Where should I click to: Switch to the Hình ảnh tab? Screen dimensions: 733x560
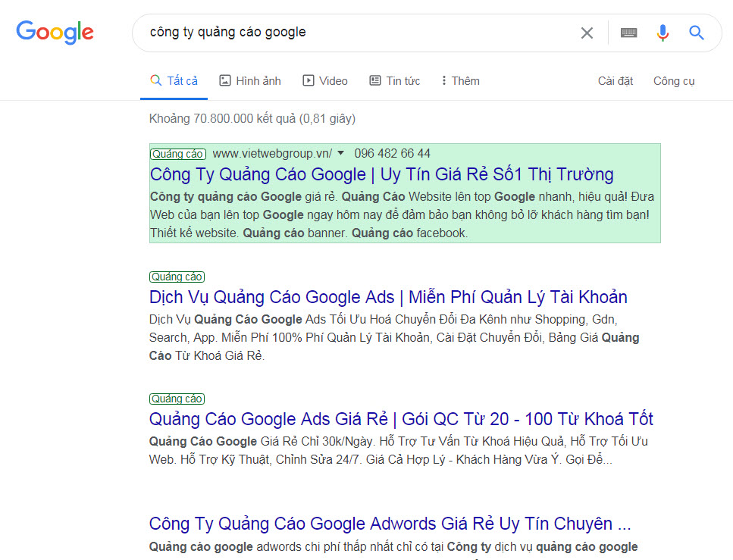point(250,81)
